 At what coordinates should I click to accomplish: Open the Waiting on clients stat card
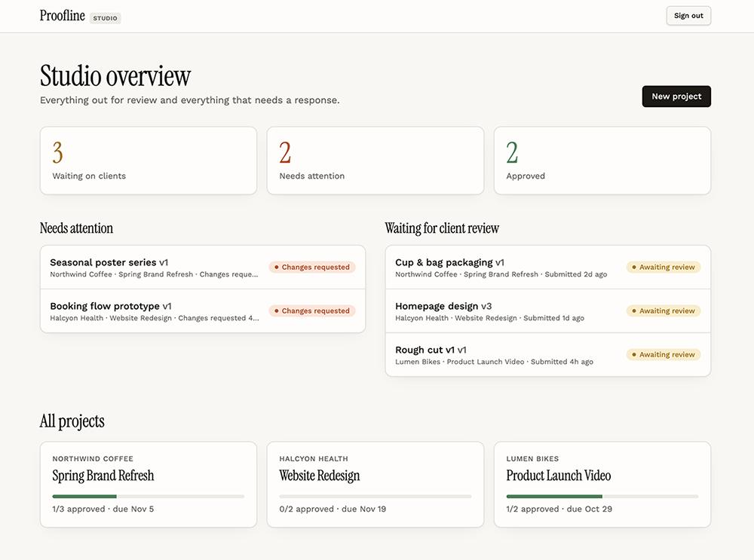click(149, 161)
